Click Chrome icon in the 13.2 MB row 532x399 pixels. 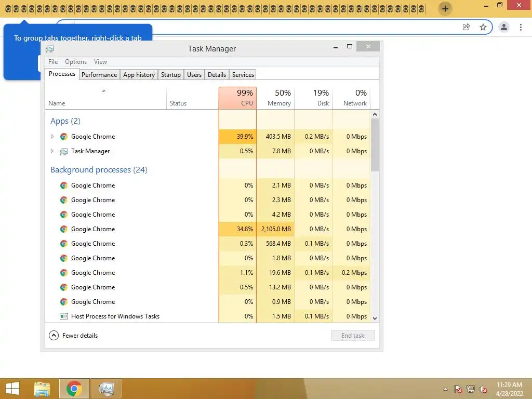tap(63, 288)
